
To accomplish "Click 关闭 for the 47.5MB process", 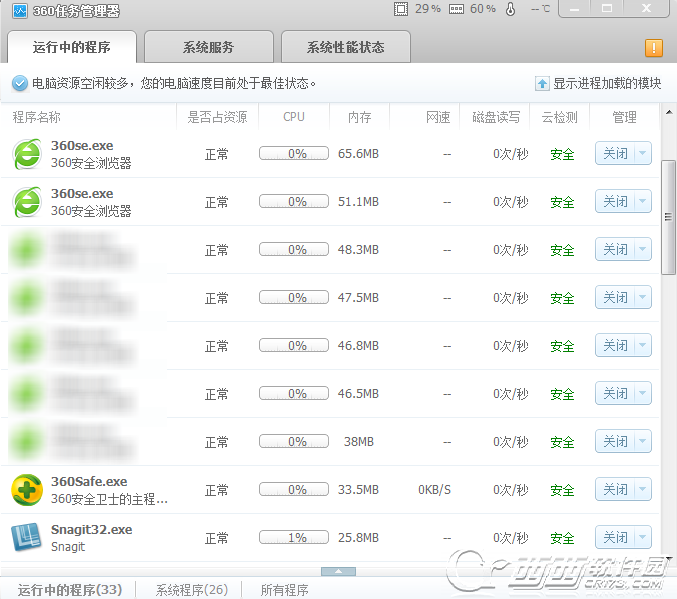I will coord(615,297).
